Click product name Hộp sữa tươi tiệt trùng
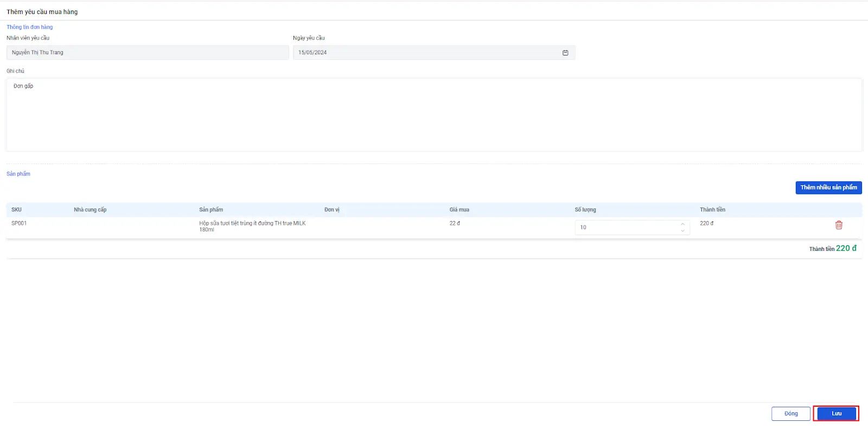 click(252, 226)
